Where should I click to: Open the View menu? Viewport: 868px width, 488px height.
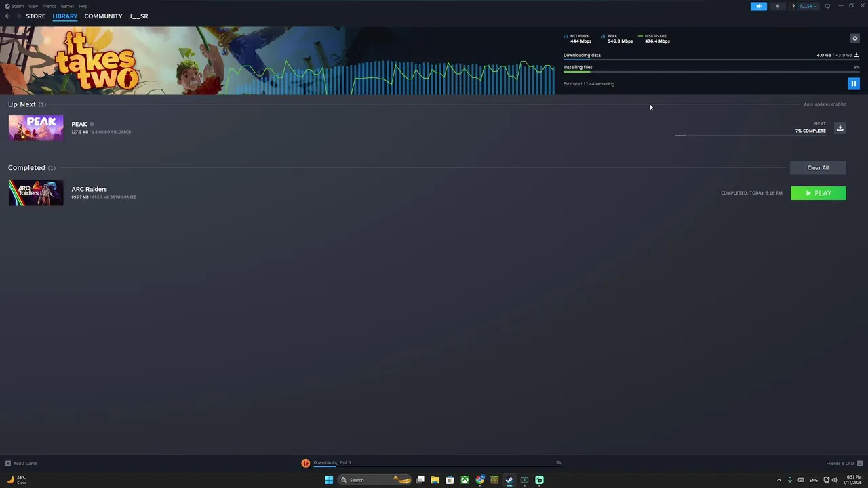pyautogui.click(x=33, y=6)
